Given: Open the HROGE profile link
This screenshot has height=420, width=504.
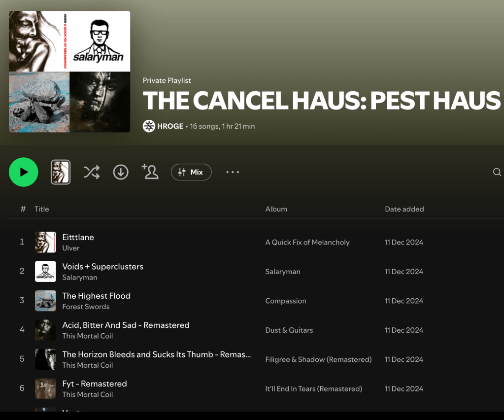Looking at the screenshot, I should (170, 126).
